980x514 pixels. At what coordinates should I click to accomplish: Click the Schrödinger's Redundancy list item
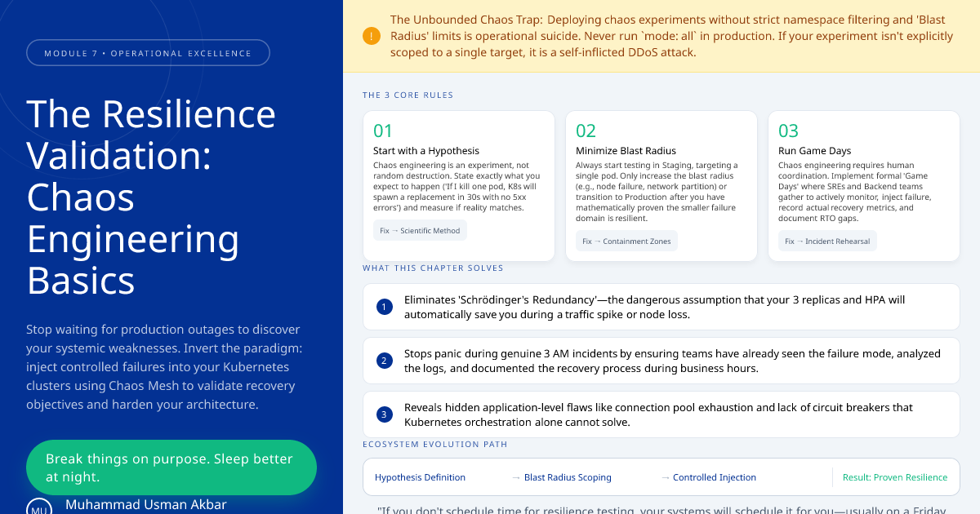661,307
